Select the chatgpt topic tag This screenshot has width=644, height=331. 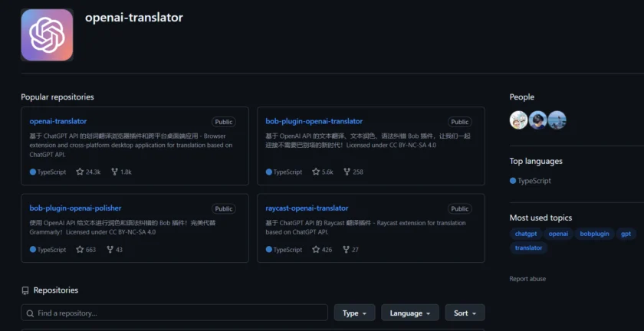526,234
